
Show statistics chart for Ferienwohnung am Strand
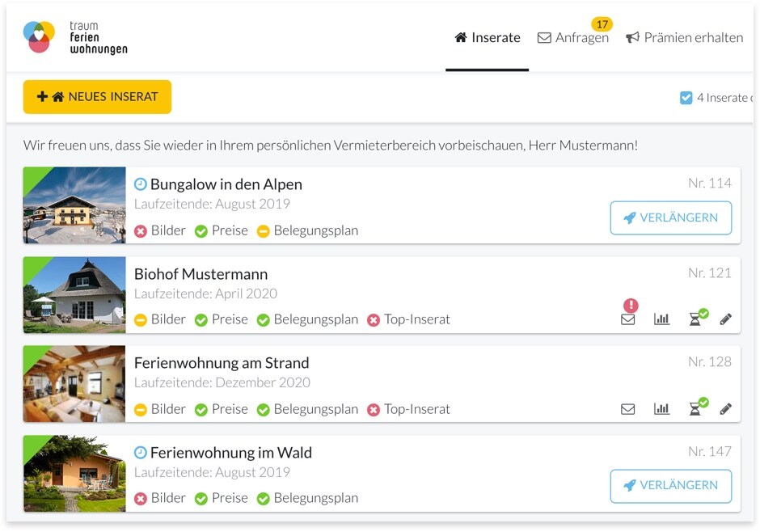[661, 409]
